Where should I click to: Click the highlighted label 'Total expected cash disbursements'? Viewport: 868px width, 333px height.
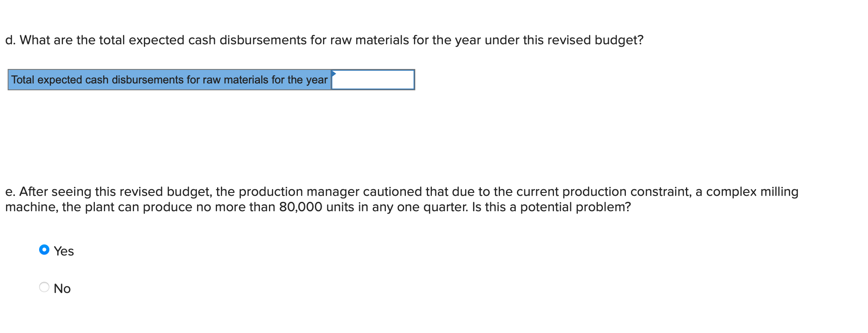[x=169, y=80]
